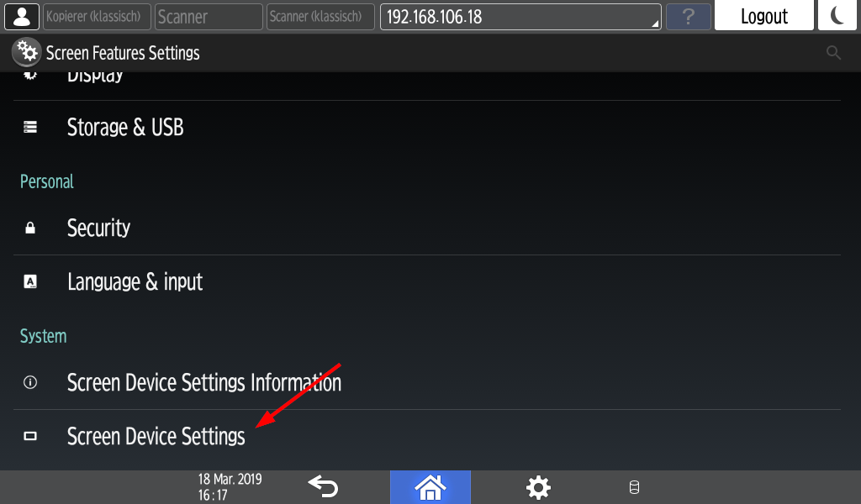Open the help question mark button
The height and width of the screenshot is (504, 861).
tap(688, 17)
